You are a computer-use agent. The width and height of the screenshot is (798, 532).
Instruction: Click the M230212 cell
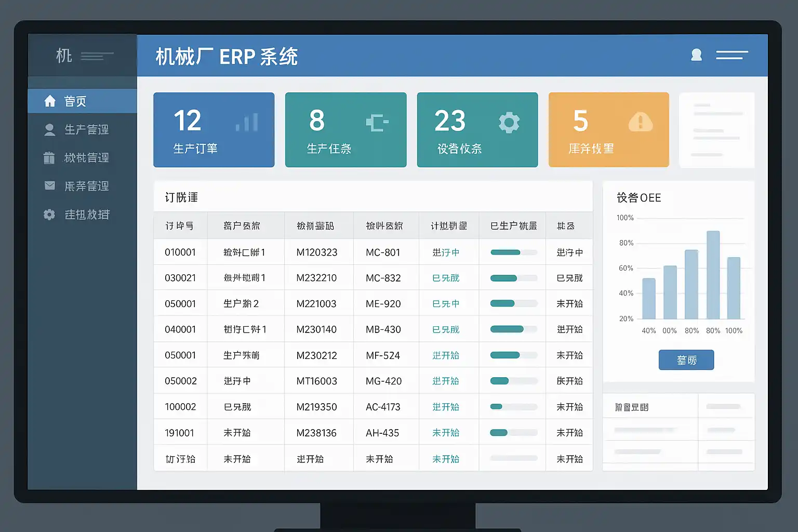317,355
